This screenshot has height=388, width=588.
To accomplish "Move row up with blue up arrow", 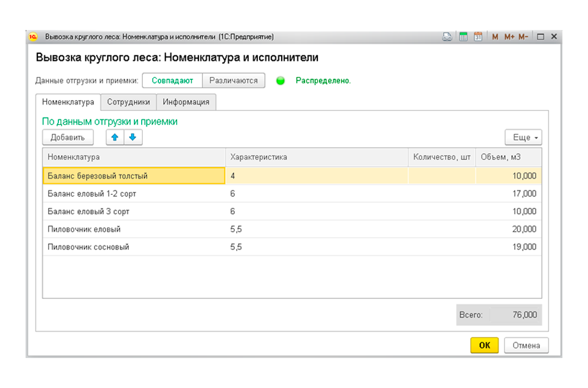I will click(115, 138).
